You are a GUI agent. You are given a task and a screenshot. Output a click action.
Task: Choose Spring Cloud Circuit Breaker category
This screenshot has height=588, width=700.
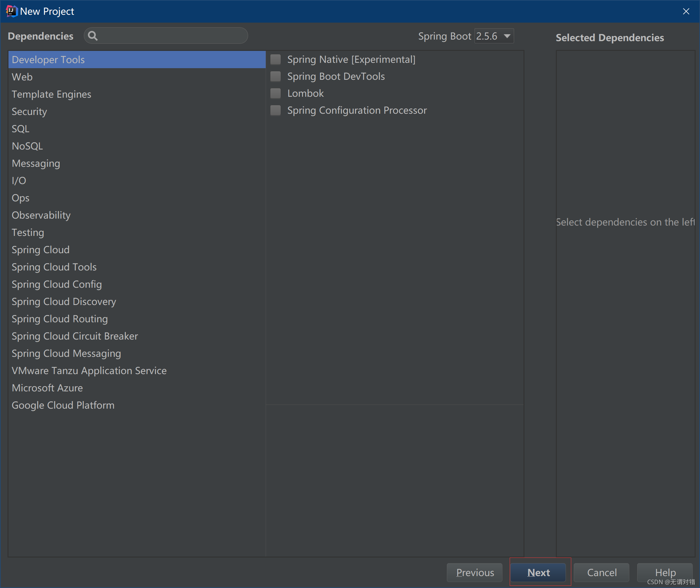(x=137, y=336)
